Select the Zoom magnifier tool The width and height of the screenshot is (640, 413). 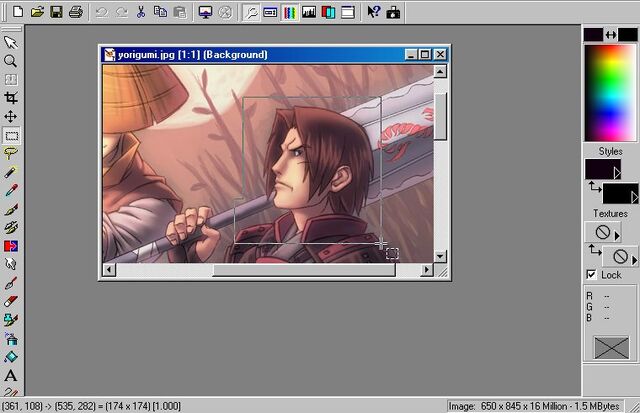pyautogui.click(x=11, y=61)
